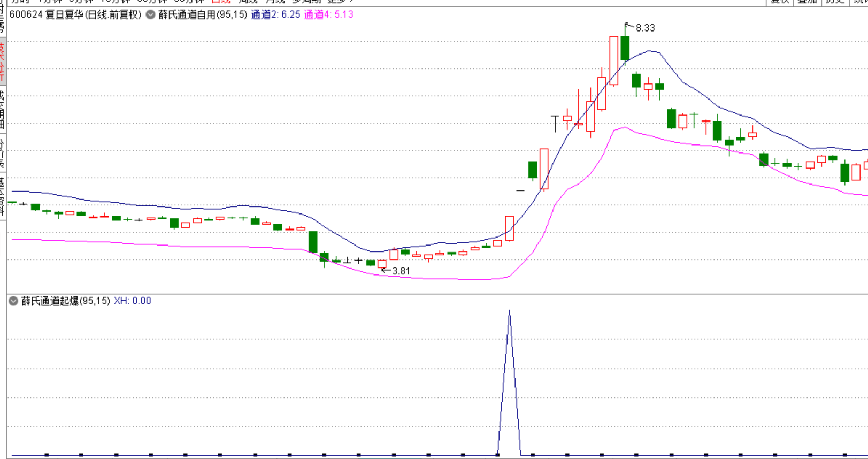
Task: Click the 600624 复旦复华 stock title
Action: tap(75, 14)
